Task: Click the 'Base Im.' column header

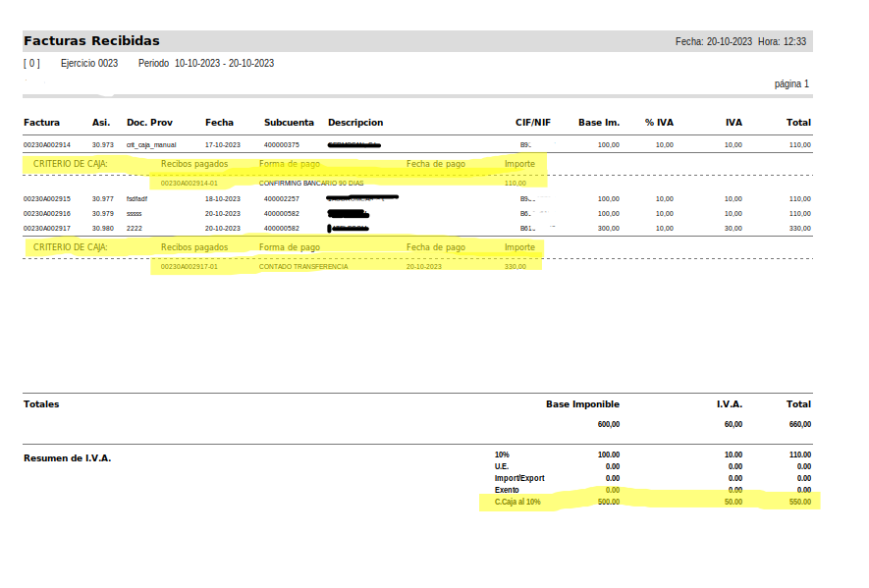Action: 599,123
